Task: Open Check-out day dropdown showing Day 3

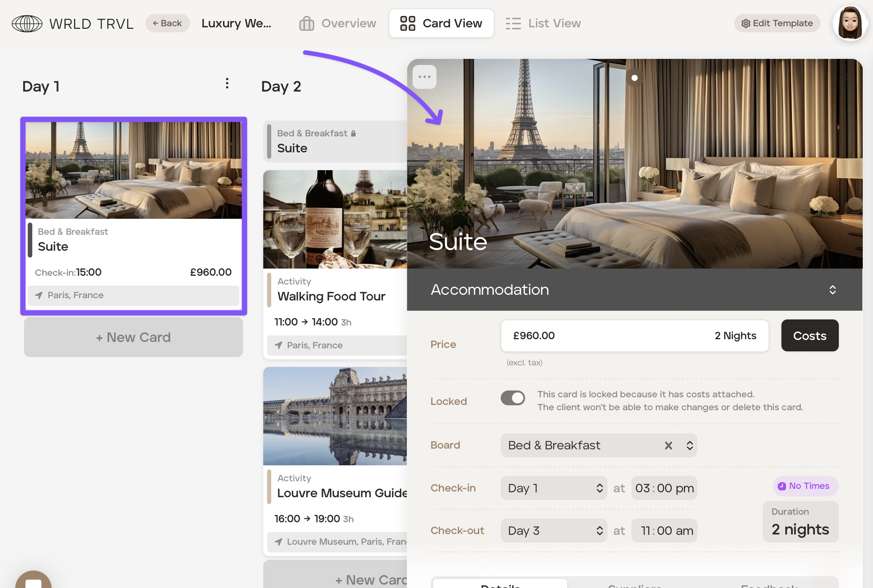Action: (x=554, y=531)
